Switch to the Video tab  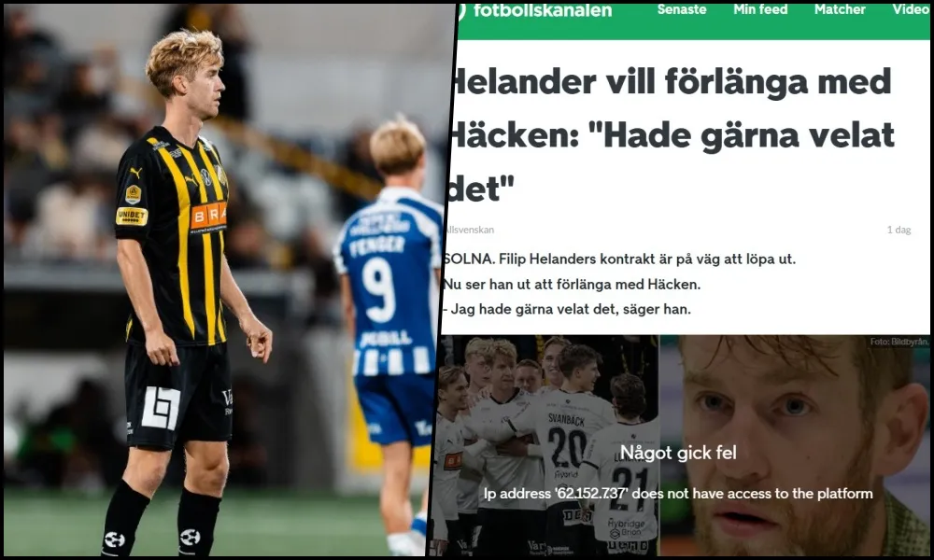coord(911,9)
